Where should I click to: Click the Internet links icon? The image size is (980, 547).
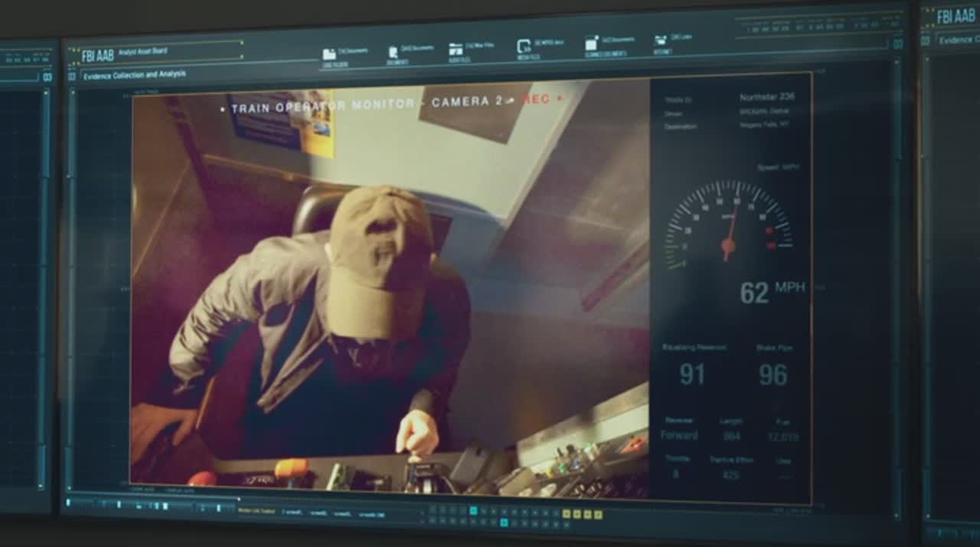coord(661,41)
